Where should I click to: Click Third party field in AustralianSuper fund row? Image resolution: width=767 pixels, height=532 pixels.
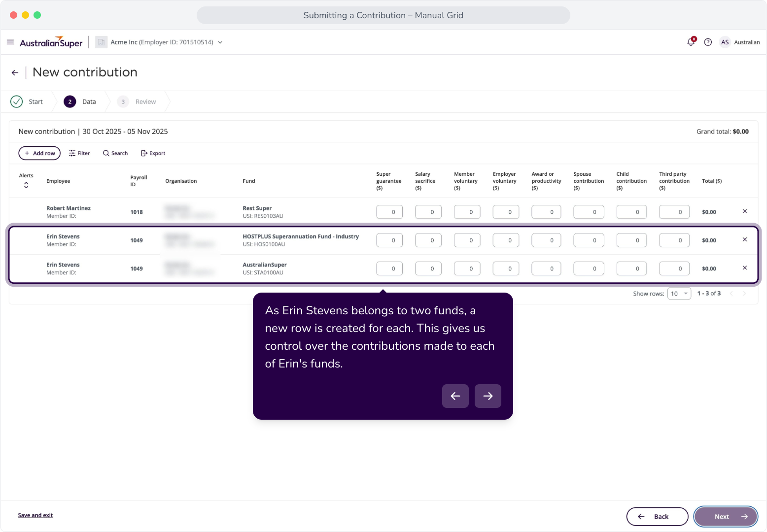point(675,268)
